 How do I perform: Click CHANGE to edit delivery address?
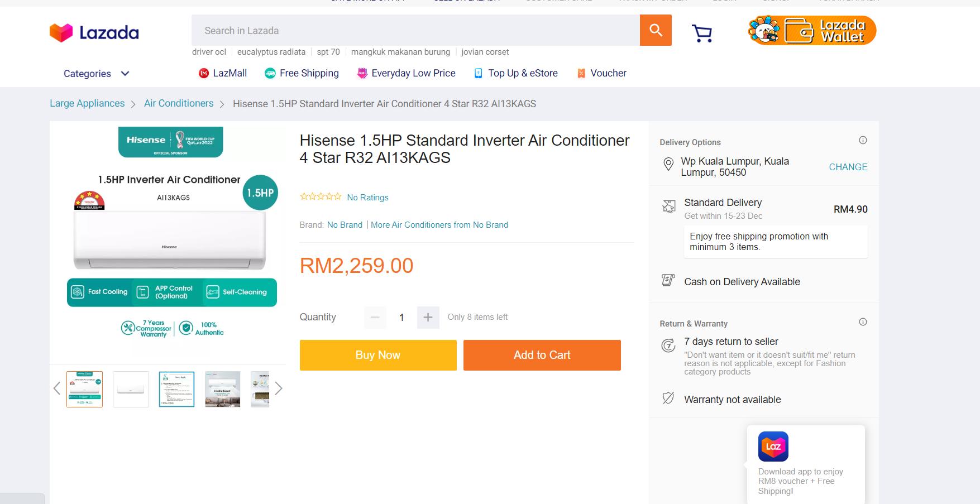[848, 167]
